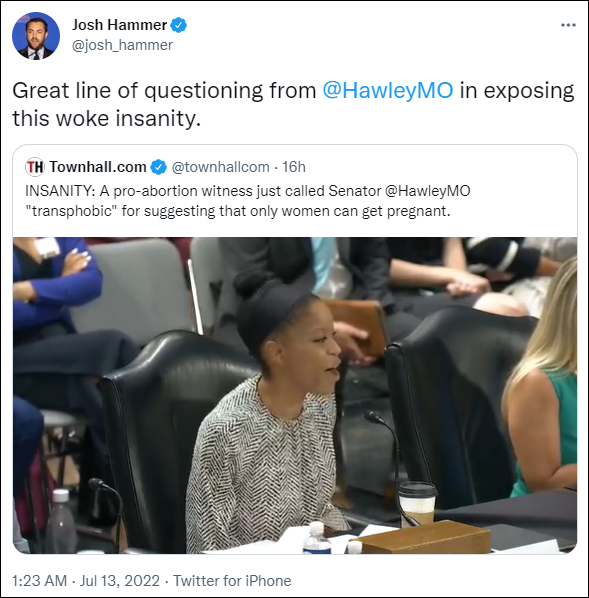
Task: Open the Twitter for iPhone source link
Action: (232, 581)
